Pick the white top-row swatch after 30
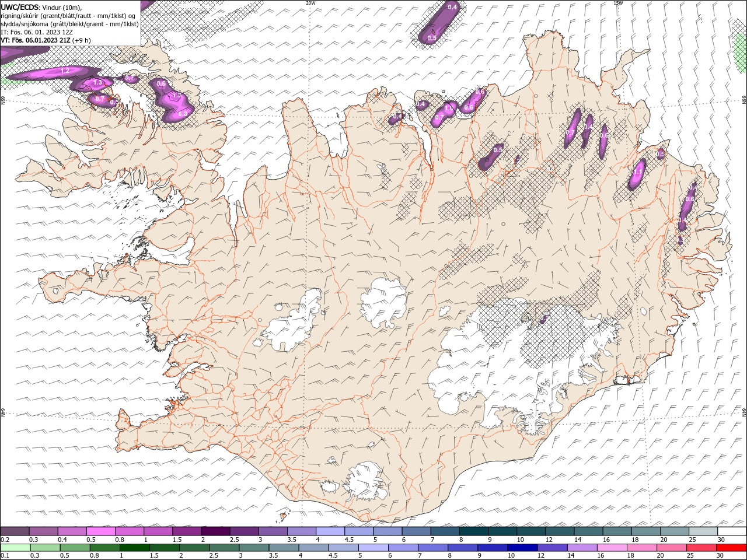 [732, 531]
